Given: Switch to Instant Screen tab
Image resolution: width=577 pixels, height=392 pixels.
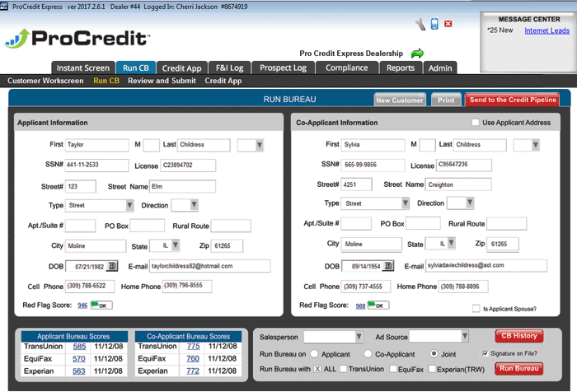Looking at the screenshot, I should coord(83,68).
